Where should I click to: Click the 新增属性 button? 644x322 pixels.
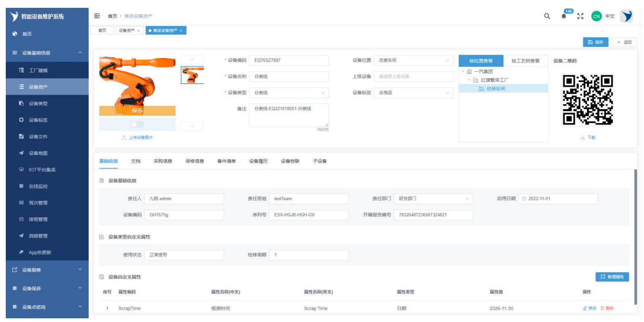612,277
